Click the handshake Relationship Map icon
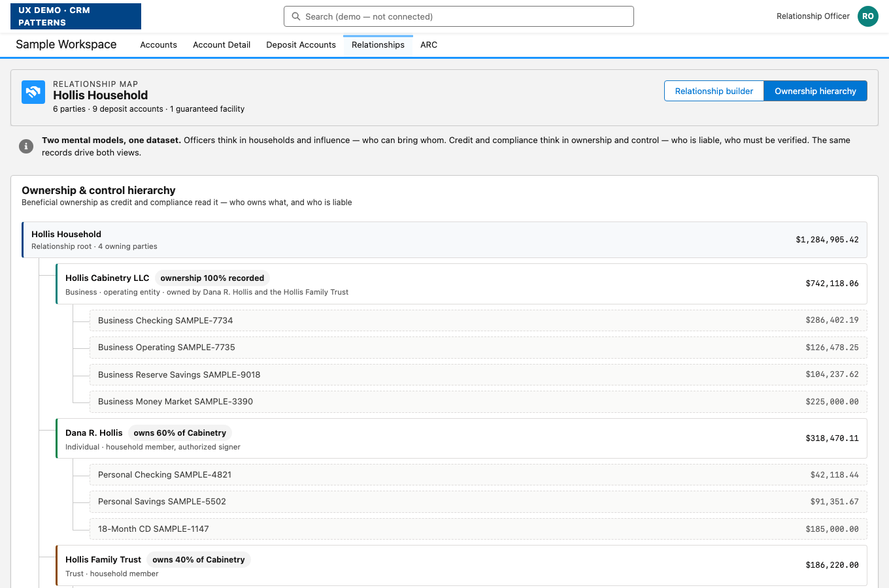The image size is (889, 588). click(x=33, y=92)
